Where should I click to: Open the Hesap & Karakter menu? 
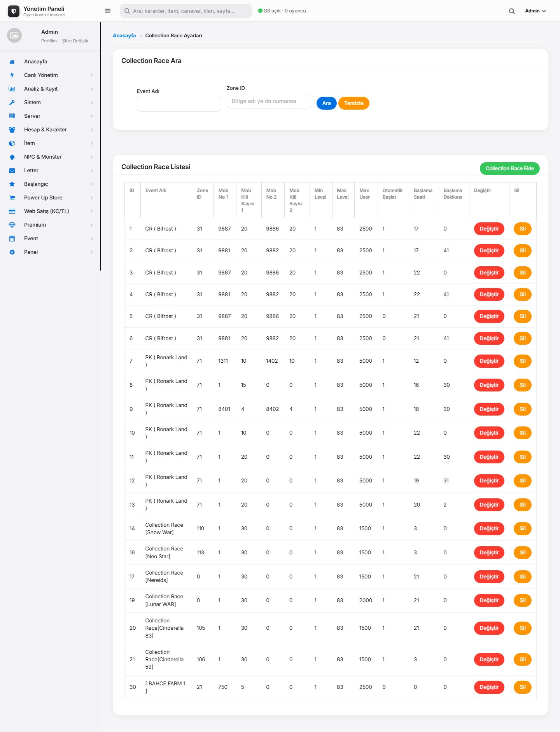[50, 129]
